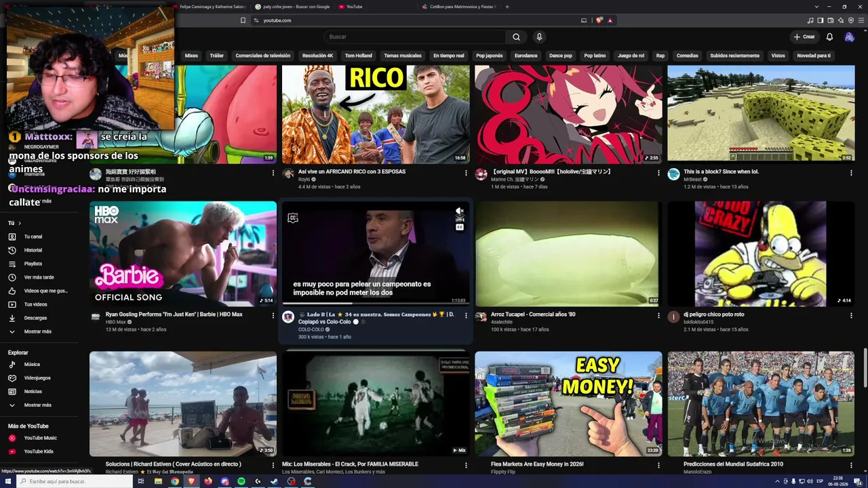Click the Historial clock icon

pyautogui.click(x=12, y=250)
